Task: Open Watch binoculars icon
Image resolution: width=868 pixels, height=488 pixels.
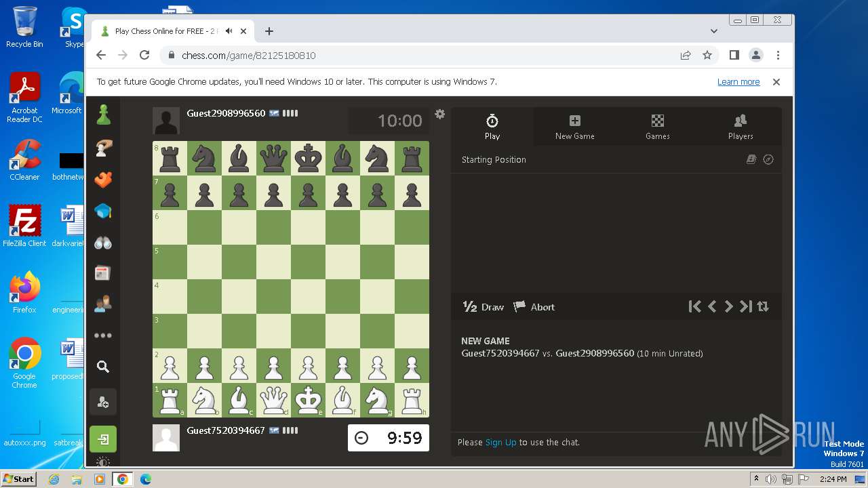Action: coord(103,243)
